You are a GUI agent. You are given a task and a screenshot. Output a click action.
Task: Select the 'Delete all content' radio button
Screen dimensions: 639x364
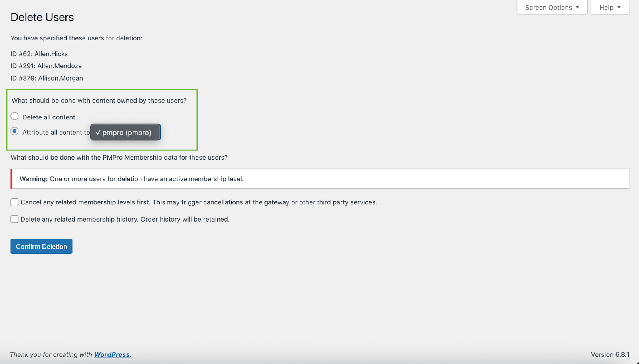tap(14, 116)
